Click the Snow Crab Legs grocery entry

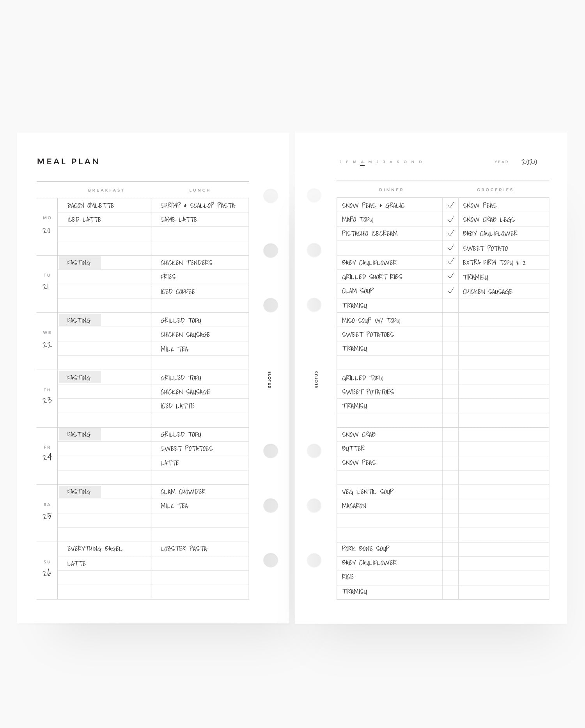(489, 220)
